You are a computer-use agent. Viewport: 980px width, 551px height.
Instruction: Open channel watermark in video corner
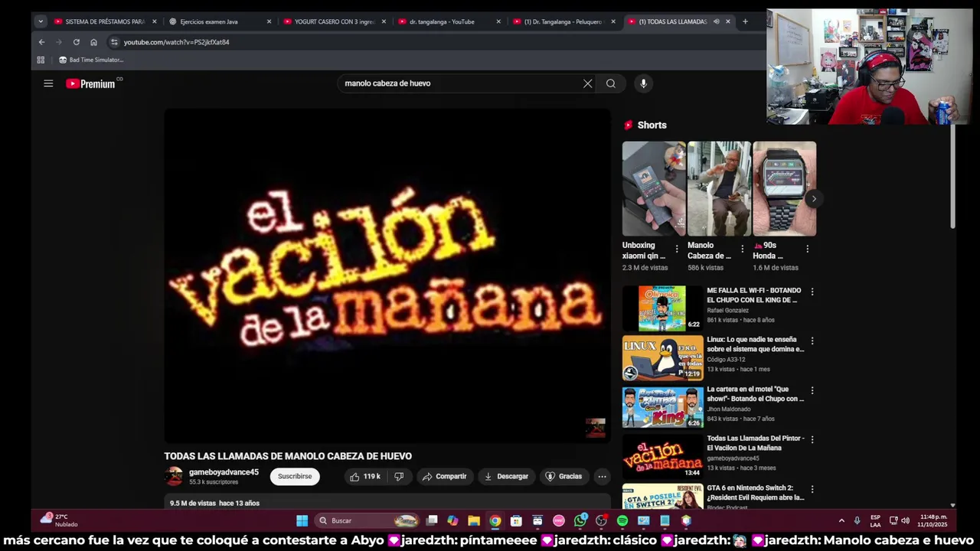pos(595,428)
